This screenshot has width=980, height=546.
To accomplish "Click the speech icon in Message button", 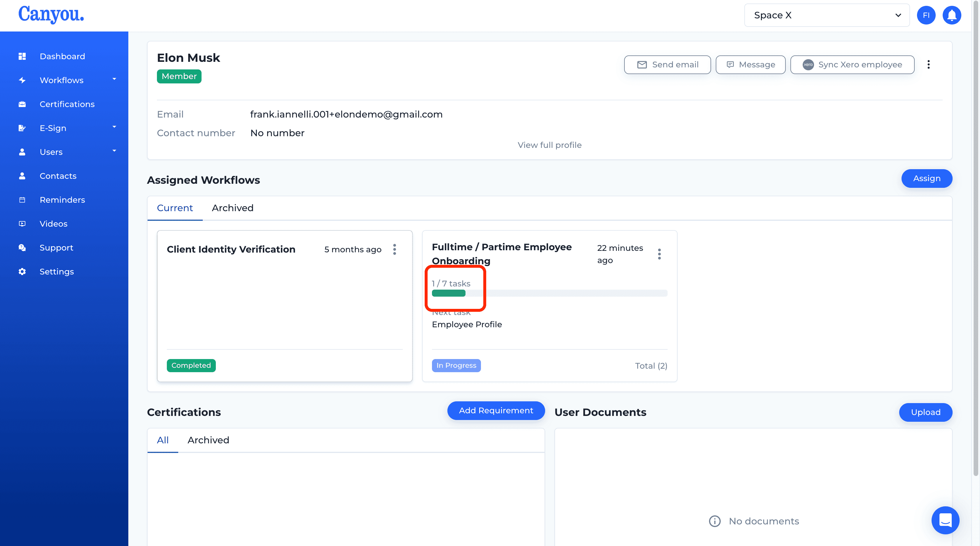I will (x=730, y=65).
